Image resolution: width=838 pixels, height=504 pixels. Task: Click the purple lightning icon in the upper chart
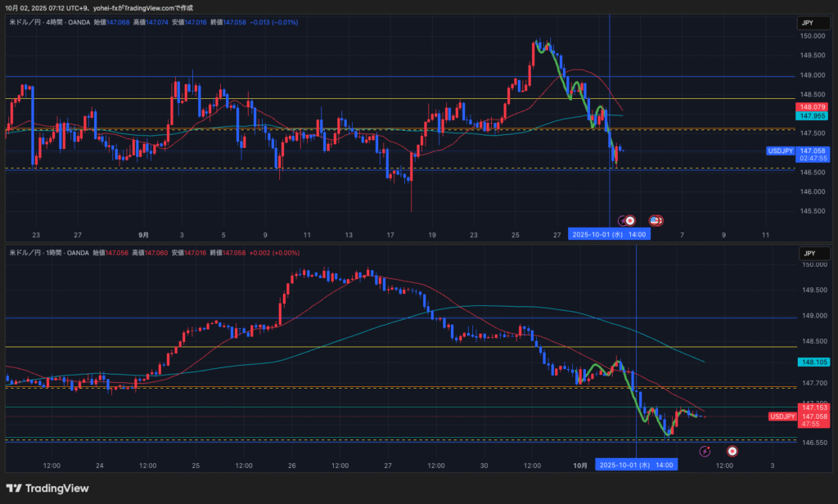[623, 220]
